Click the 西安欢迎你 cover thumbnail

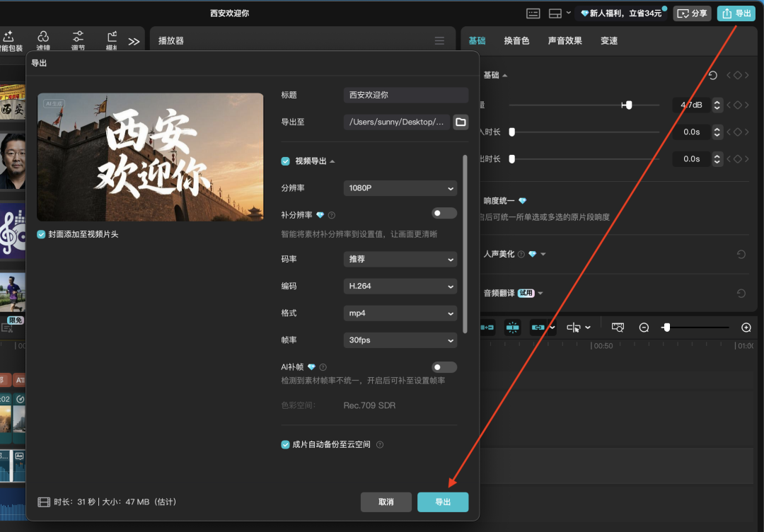(150, 156)
